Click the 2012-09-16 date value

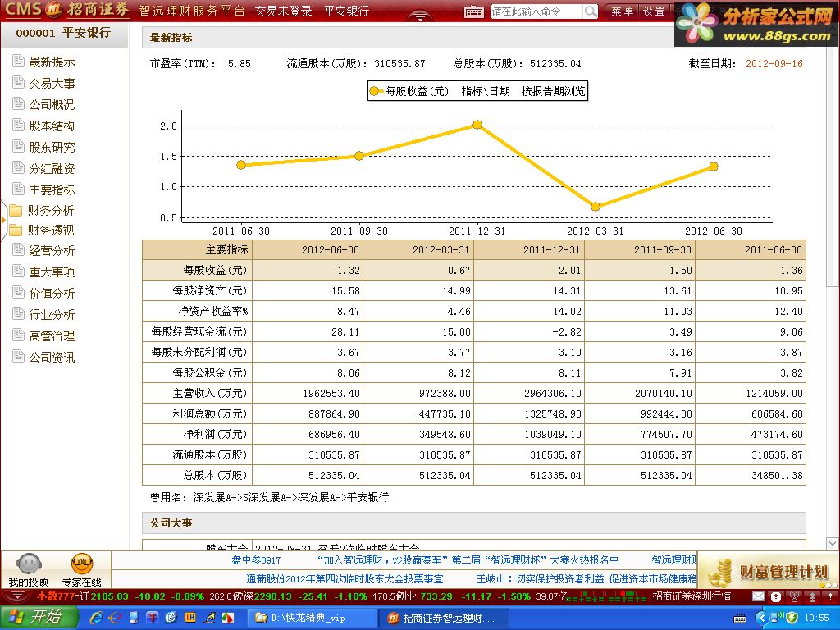pos(774,64)
